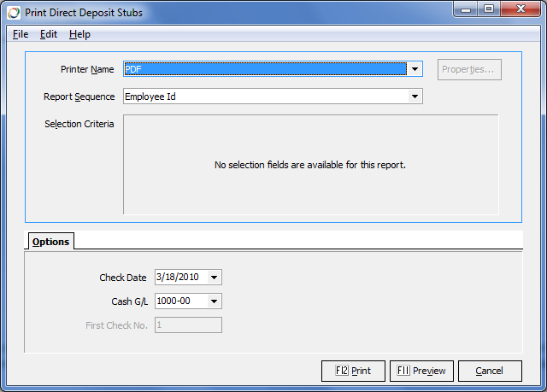Screen dimensions: 547x392
Task: Switch to the Options tab
Action: point(50,242)
